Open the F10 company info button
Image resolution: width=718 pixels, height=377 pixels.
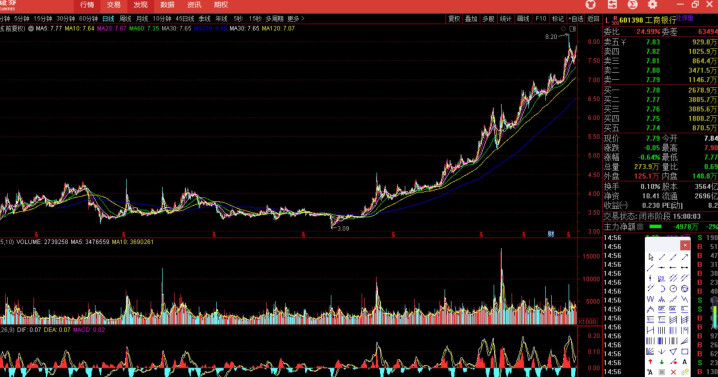tap(541, 19)
